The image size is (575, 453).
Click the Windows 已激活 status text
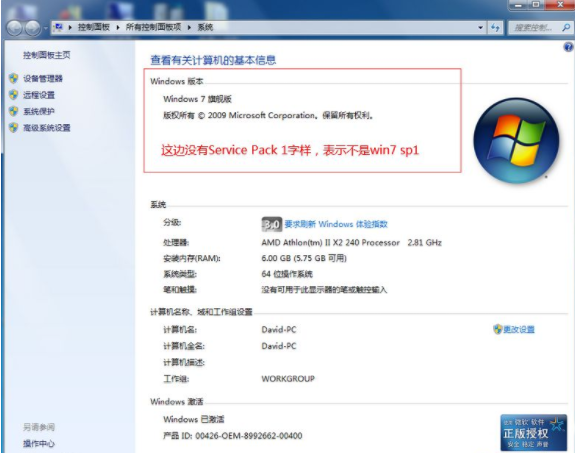[194, 419]
